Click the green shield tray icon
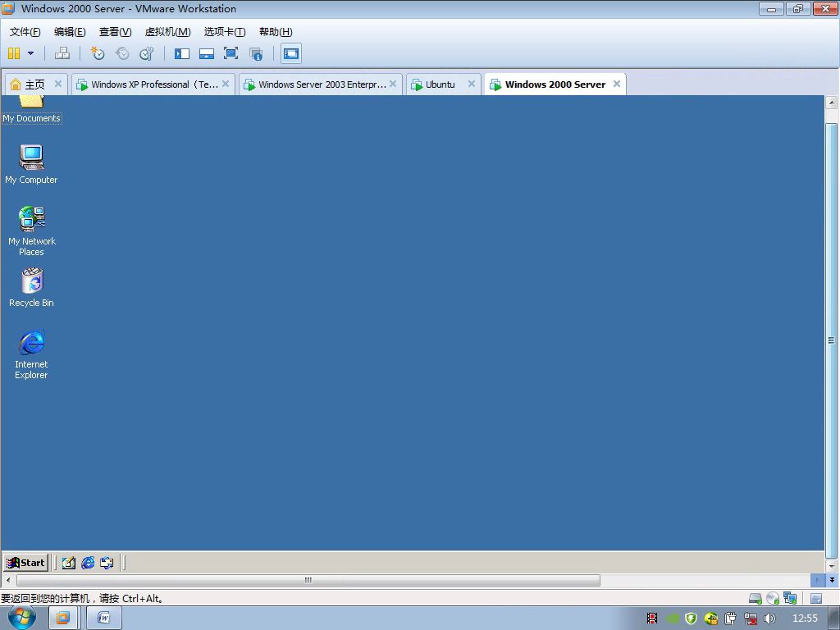Viewport: 840px width, 630px height. (x=691, y=619)
